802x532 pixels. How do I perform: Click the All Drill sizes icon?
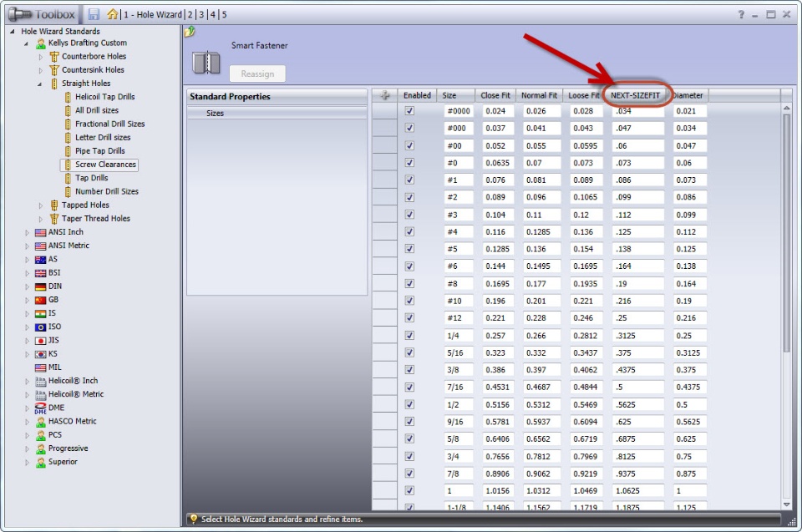point(68,110)
